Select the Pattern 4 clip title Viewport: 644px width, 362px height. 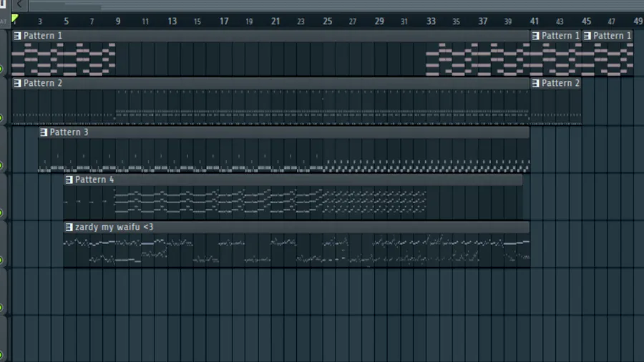[x=94, y=180]
